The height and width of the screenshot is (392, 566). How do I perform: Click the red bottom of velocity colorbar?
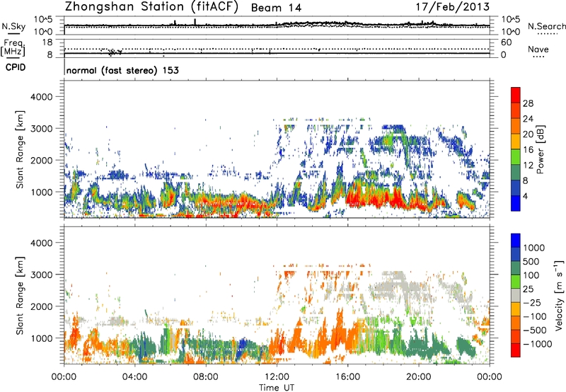click(516, 350)
